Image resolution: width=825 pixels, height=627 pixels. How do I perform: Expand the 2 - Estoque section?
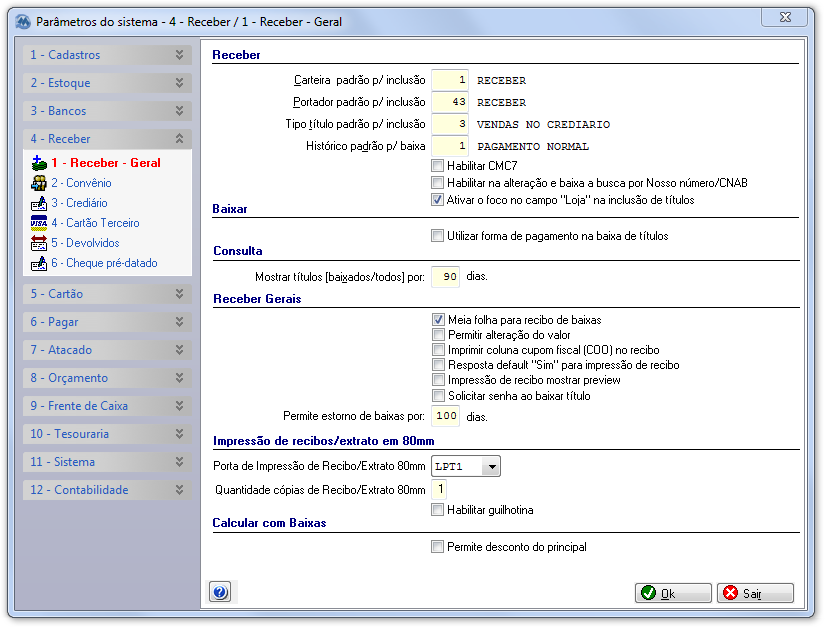pyautogui.click(x=107, y=83)
